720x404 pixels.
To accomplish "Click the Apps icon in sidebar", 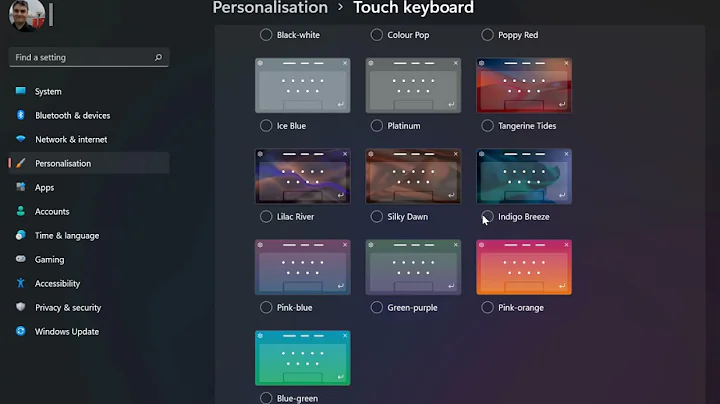I will [21, 187].
